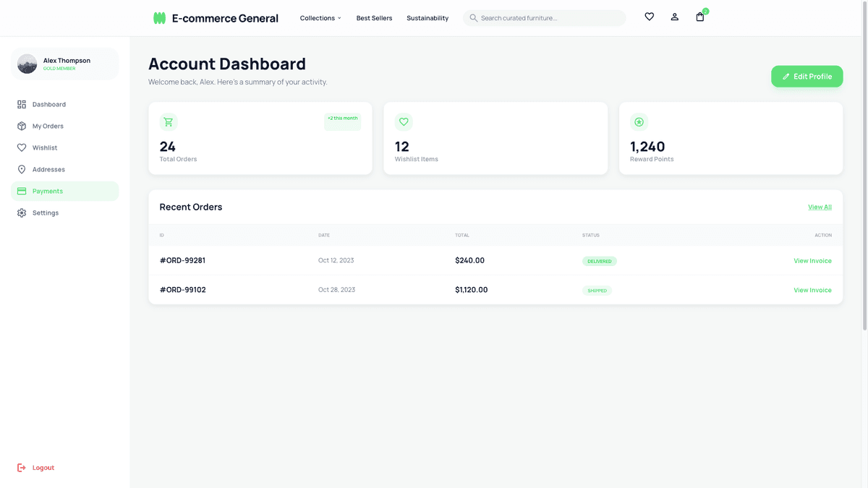Navigate to the Sustainability menu item
The width and height of the screenshot is (868, 488).
[x=427, y=17]
